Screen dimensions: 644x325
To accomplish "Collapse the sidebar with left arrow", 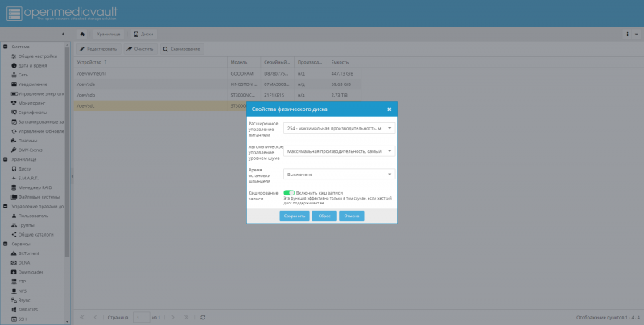I will pyautogui.click(x=63, y=34).
